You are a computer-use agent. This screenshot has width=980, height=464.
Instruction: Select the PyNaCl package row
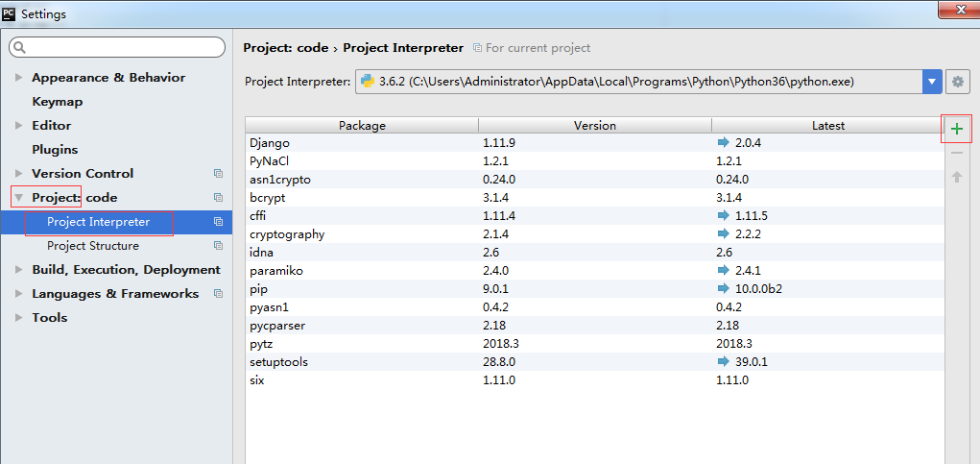[594, 160]
